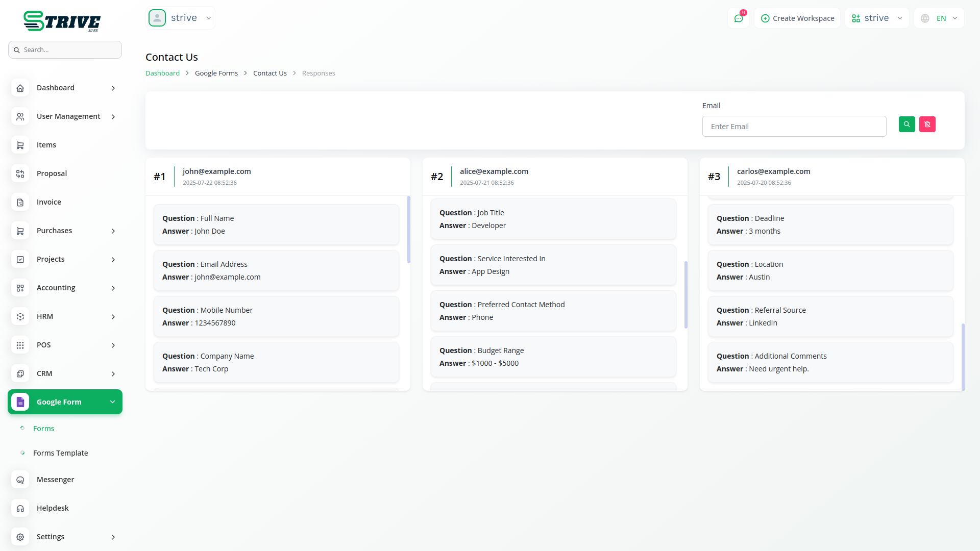Open the EN language dropdown
This screenshot has height=551, width=980.
pos(940,18)
